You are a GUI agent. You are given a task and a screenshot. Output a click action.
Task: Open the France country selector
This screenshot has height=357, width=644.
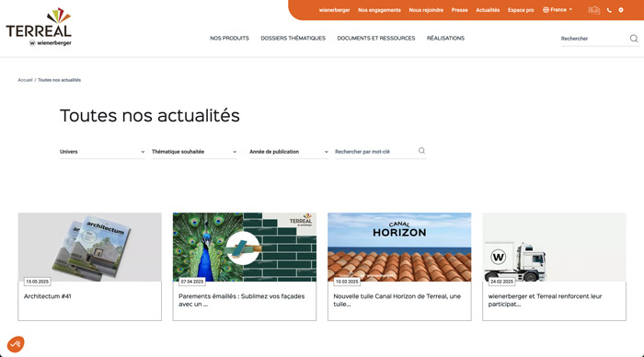tap(558, 10)
